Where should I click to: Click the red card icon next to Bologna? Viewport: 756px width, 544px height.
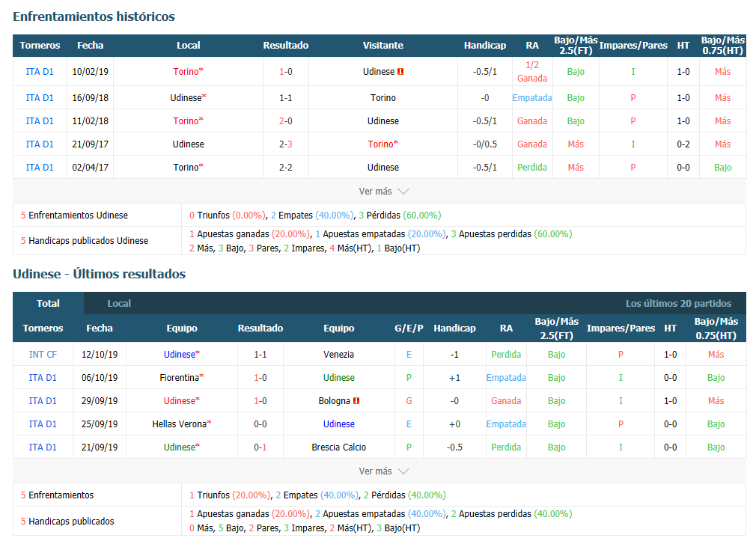coord(356,401)
